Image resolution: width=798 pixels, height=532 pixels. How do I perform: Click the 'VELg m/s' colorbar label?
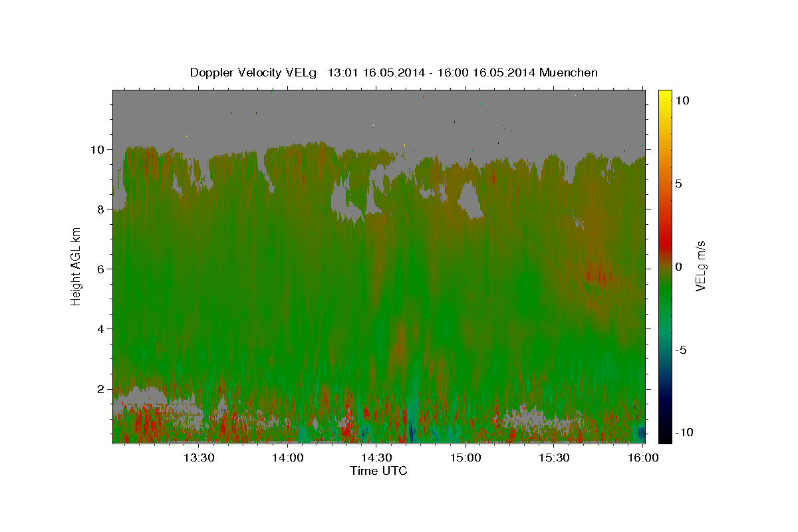coord(700,266)
